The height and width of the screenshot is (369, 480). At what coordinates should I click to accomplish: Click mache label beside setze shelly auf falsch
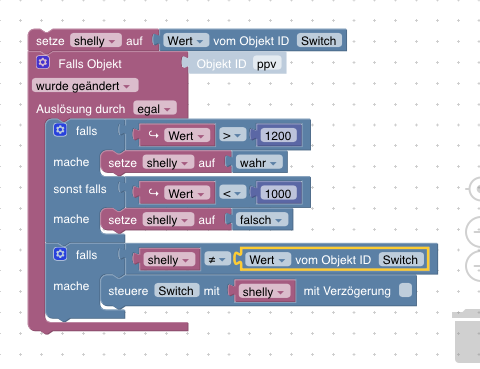point(71,219)
